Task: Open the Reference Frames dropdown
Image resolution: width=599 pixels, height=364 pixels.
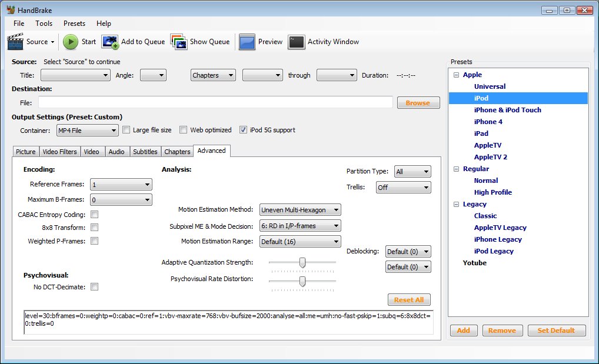Action: [121, 185]
